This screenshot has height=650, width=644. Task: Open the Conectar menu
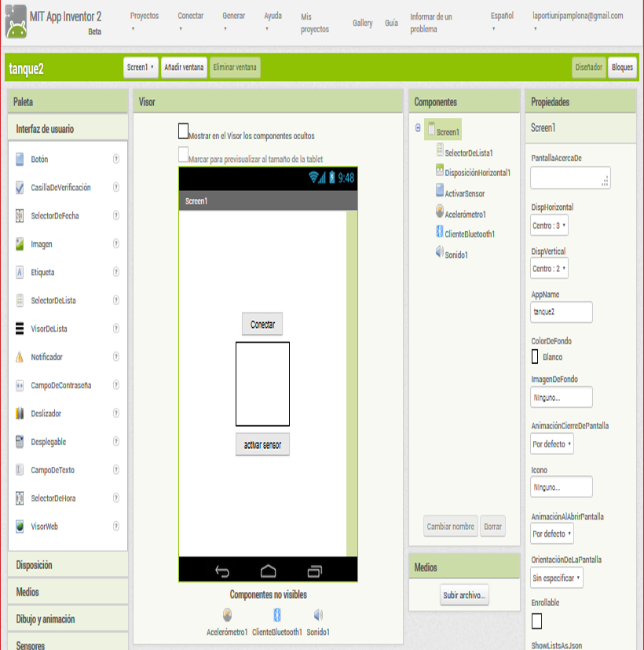coord(190,16)
